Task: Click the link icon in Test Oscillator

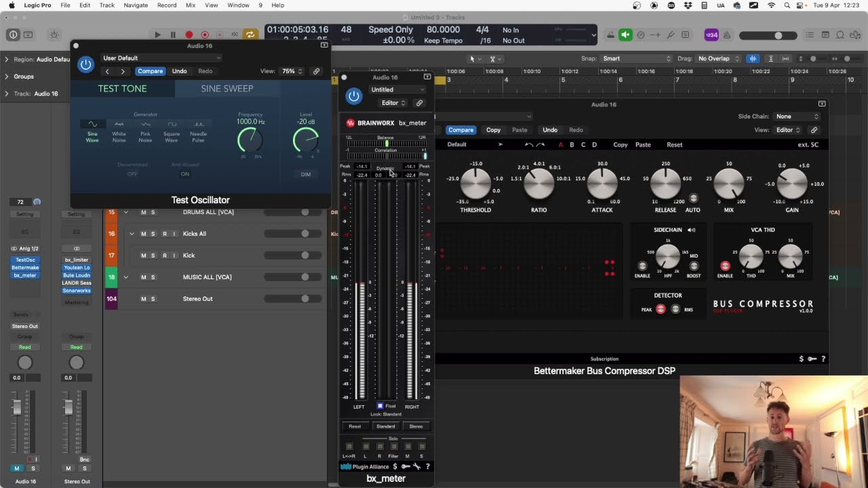Action: [316, 71]
